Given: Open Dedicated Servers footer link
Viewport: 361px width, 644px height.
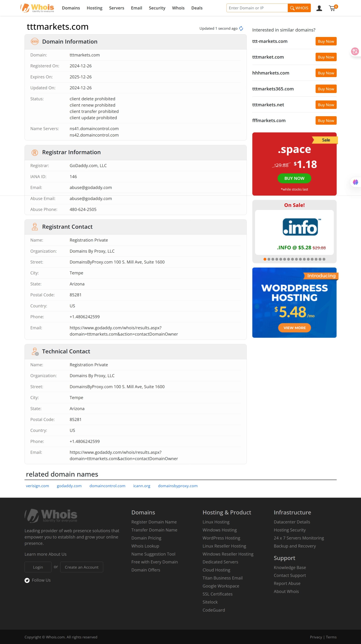Looking at the screenshot, I should coord(220,562).
